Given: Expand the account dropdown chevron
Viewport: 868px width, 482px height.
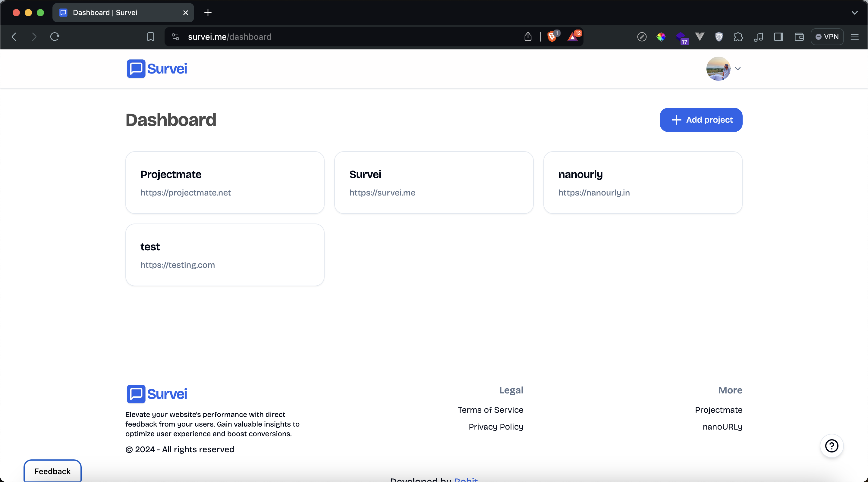Looking at the screenshot, I should coord(738,69).
